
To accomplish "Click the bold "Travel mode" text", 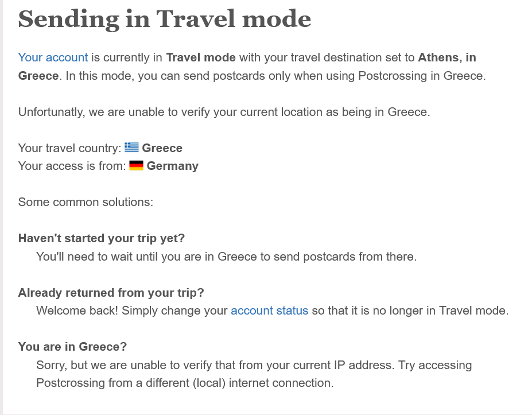I will coord(201,57).
